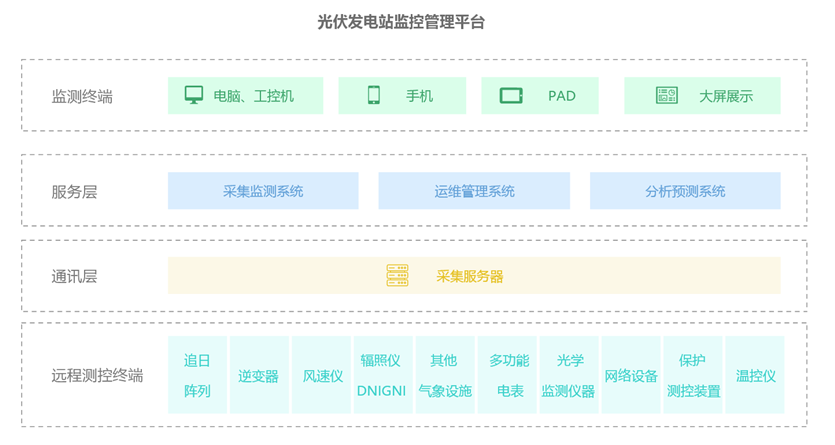Click the computer monitor icon
Screen dimensions: 835x445
coord(194,96)
